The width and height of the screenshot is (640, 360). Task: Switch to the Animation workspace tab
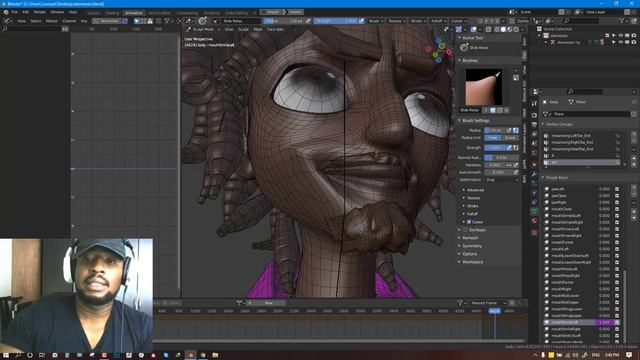134,13
